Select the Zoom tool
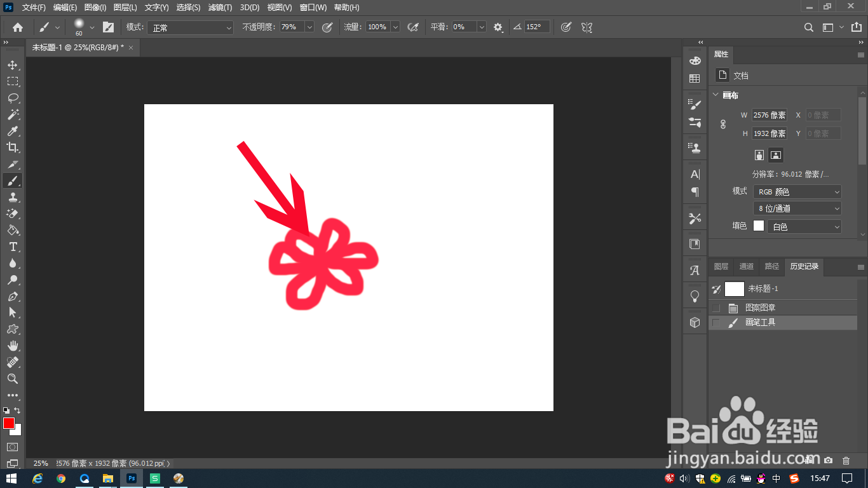 click(x=13, y=379)
